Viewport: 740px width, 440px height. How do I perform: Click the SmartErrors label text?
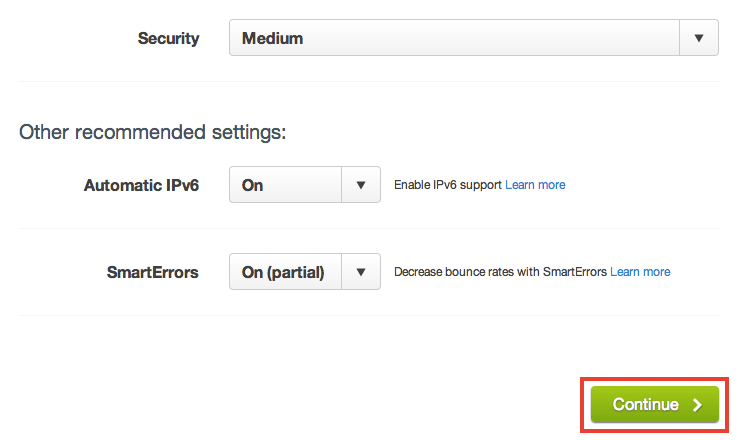[152, 272]
